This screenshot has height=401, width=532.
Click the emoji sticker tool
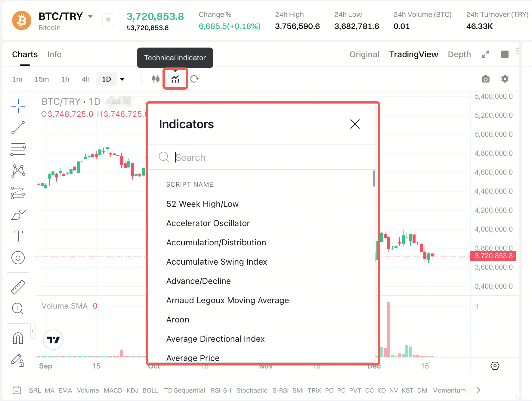point(18,258)
